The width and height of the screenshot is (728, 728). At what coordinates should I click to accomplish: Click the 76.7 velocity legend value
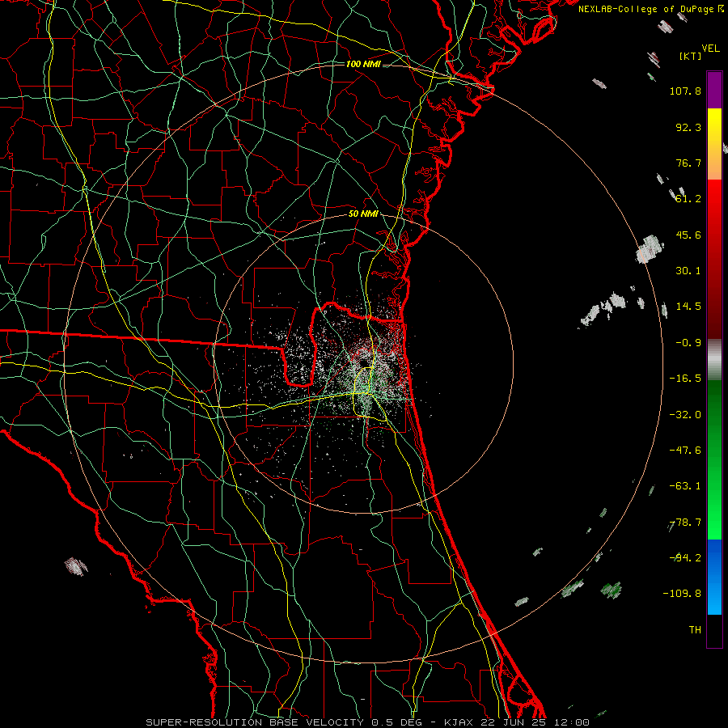tap(688, 163)
